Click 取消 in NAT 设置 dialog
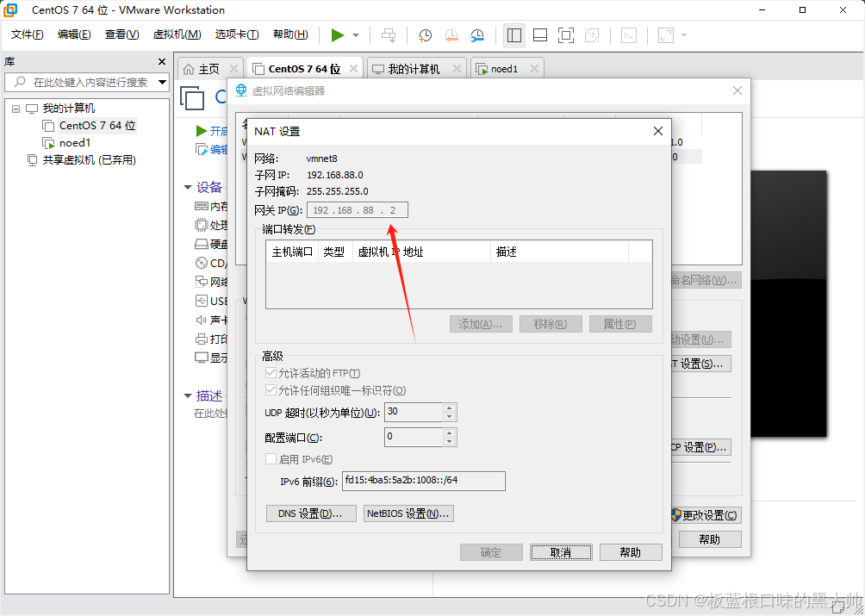The height and width of the screenshot is (616, 865). click(x=561, y=552)
